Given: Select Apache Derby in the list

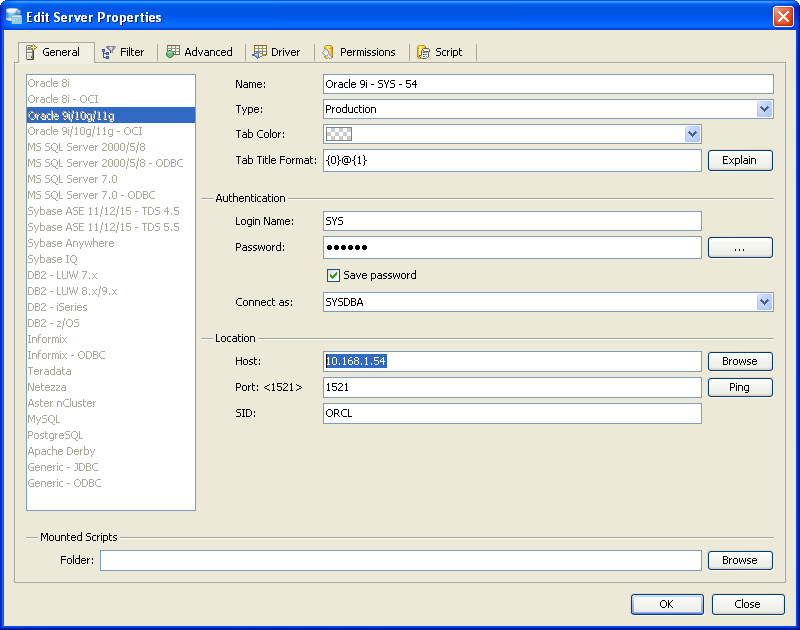Looking at the screenshot, I should (111, 451).
